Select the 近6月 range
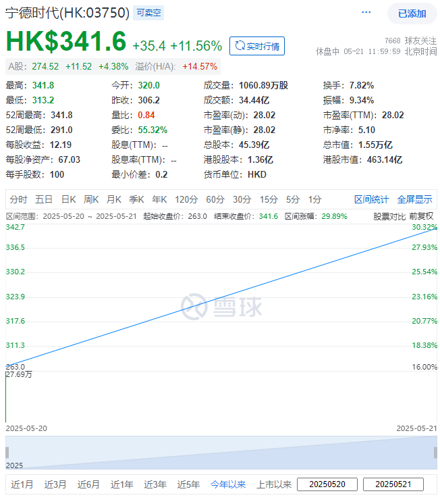 click(88, 484)
